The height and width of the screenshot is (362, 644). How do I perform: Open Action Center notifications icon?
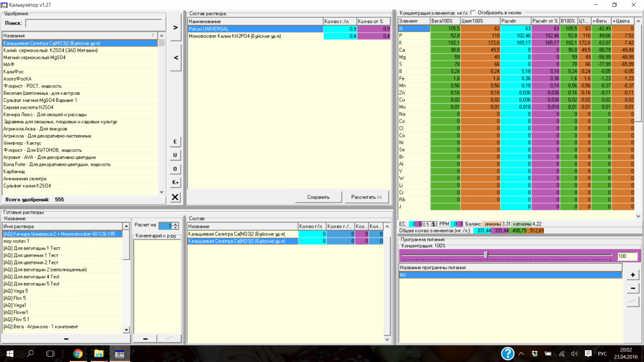point(588,353)
